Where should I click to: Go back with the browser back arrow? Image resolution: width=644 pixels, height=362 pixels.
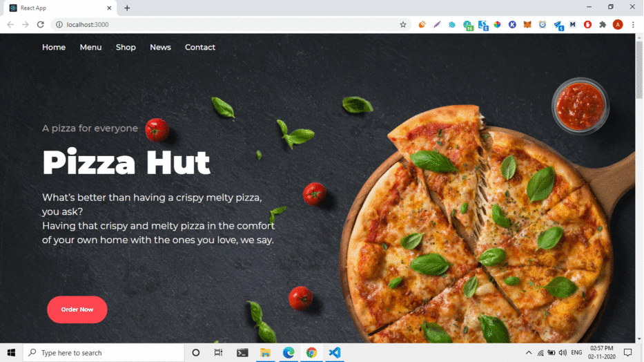[x=10, y=25]
